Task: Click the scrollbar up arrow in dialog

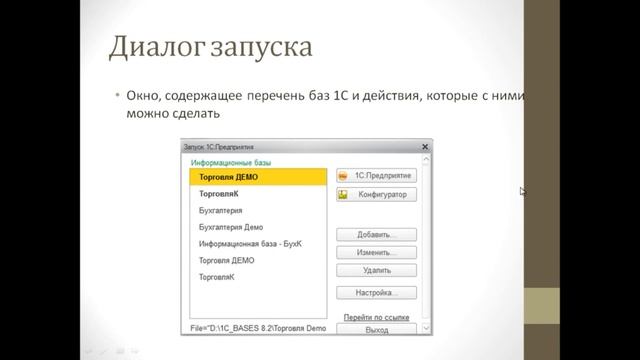Action: point(426,159)
